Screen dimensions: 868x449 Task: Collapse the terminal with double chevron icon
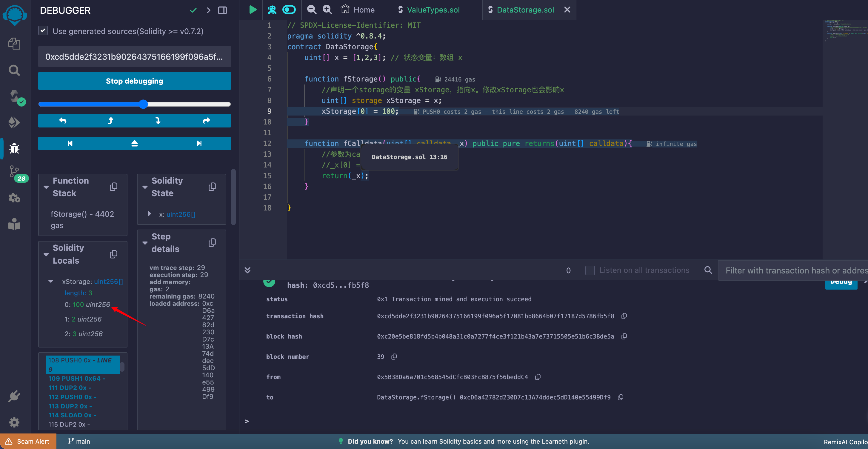click(x=247, y=270)
